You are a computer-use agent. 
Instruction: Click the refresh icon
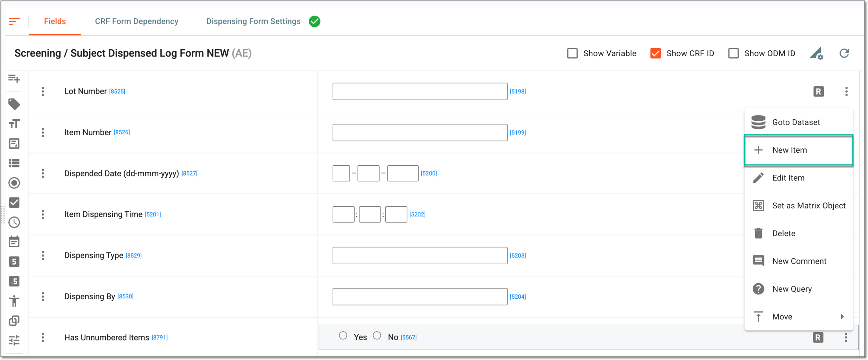point(844,53)
